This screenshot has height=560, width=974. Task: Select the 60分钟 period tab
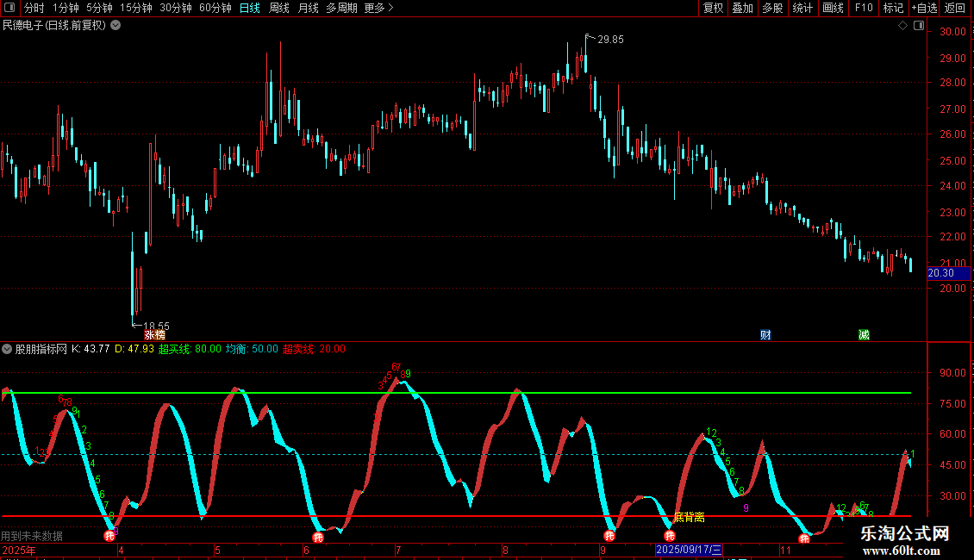[x=215, y=9]
